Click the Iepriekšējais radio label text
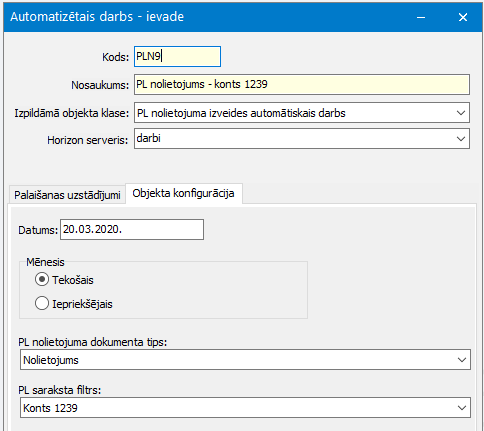 pos(82,304)
